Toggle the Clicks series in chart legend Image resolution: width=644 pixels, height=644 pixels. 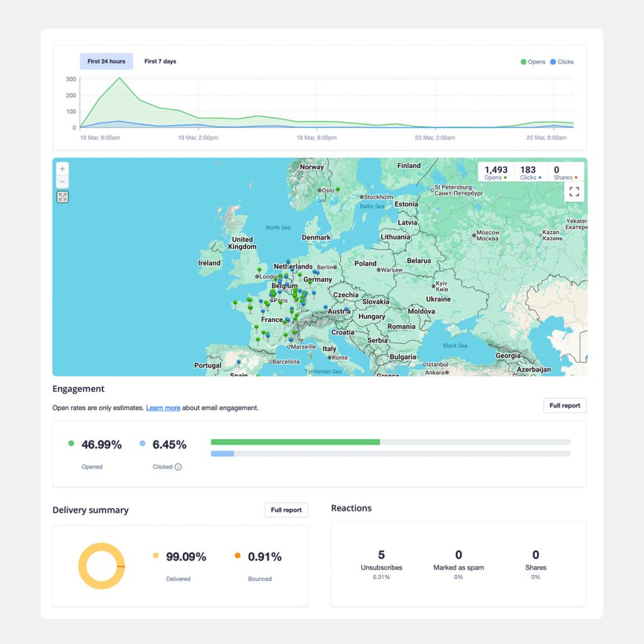(562, 62)
